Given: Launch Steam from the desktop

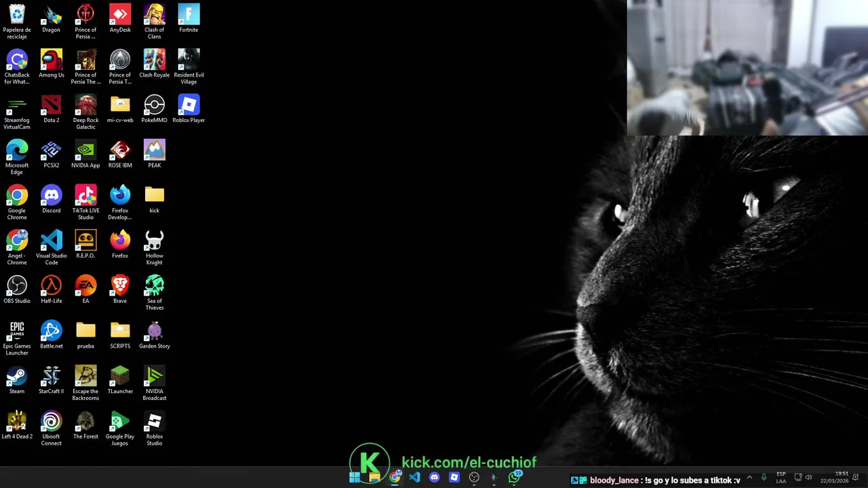Looking at the screenshot, I should pos(17,380).
